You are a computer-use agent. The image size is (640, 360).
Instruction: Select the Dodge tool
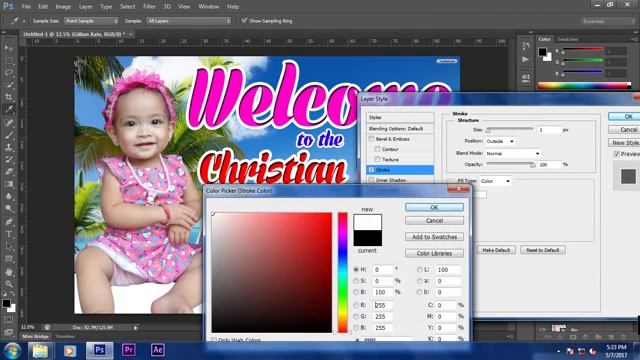(x=9, y=209)
